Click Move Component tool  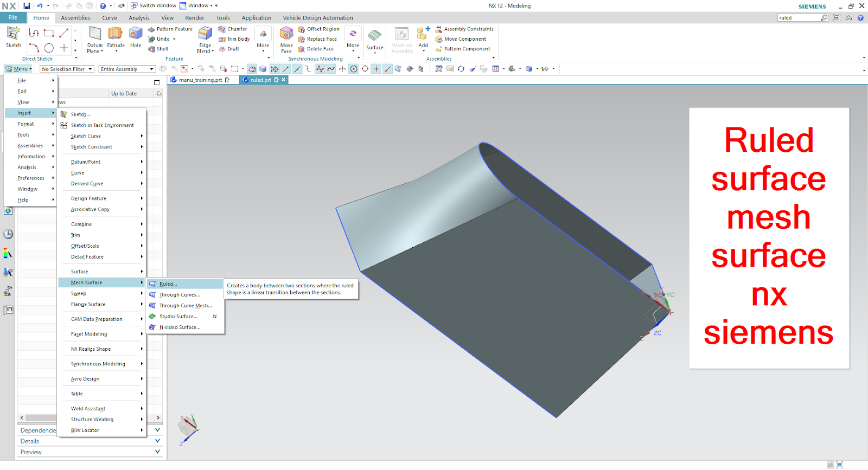pyautogui.click(x=461, y=39)
